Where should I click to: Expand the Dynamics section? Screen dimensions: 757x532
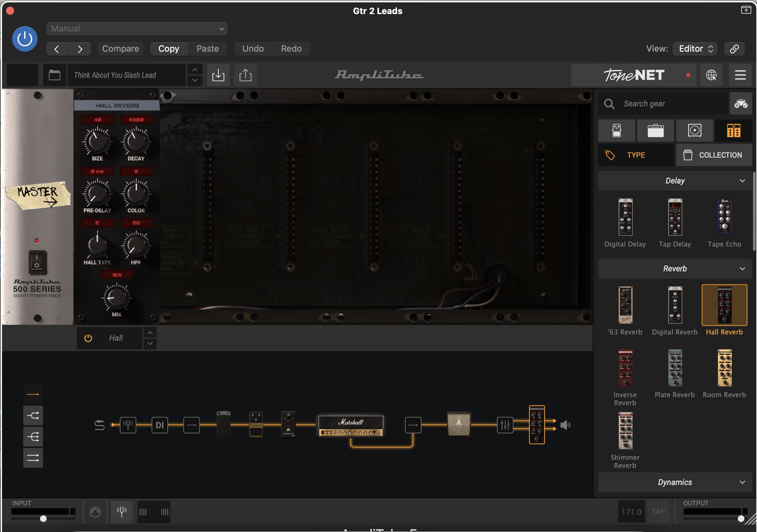(675, 482)
